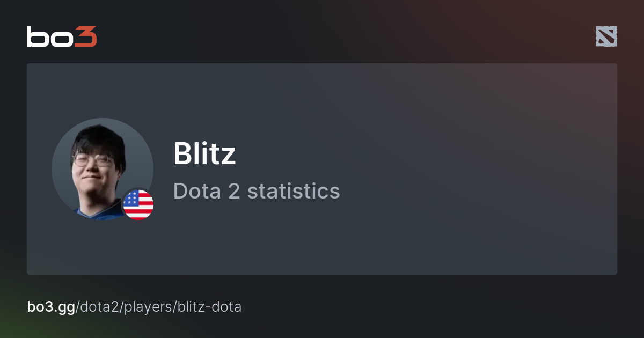Click the Dota 2 game icon
This screenshot has height=338, width=644.
click(x=606, y=36)
